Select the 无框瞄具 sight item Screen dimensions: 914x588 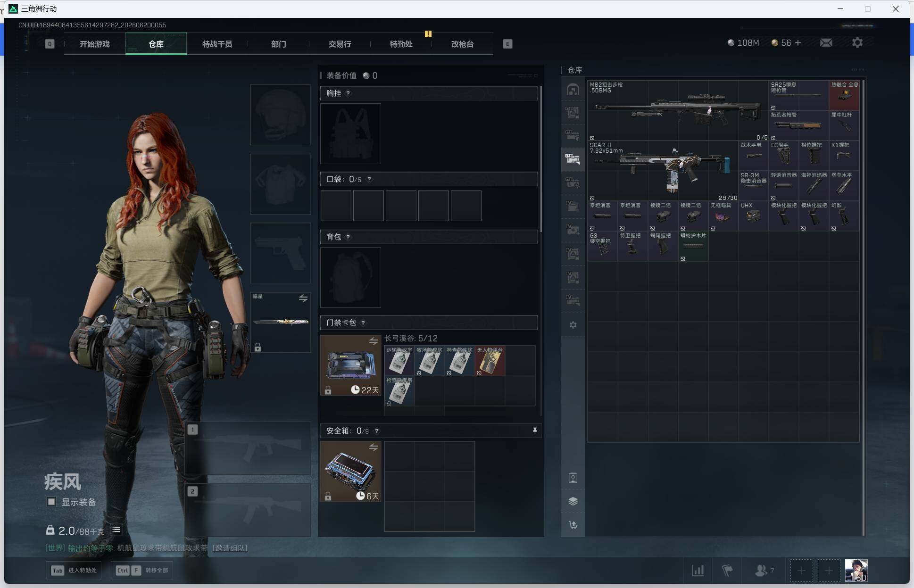tap(723, 216)
